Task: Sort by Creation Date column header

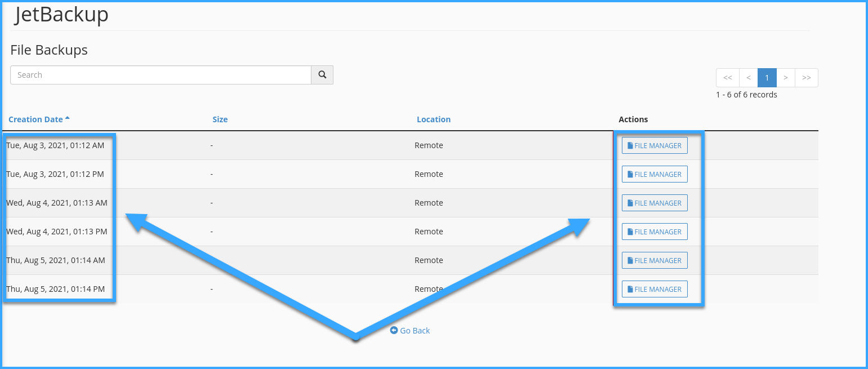Action: click(x=35, y=119)
